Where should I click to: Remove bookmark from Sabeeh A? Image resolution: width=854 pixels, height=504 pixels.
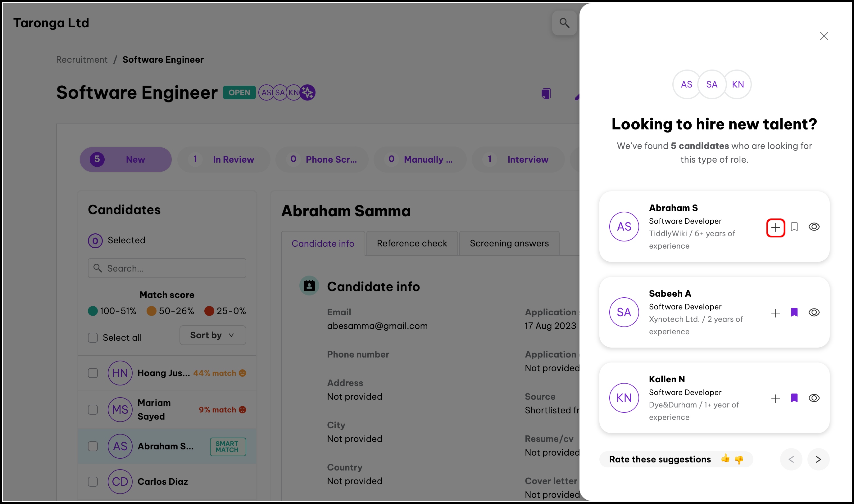[794, 312]
